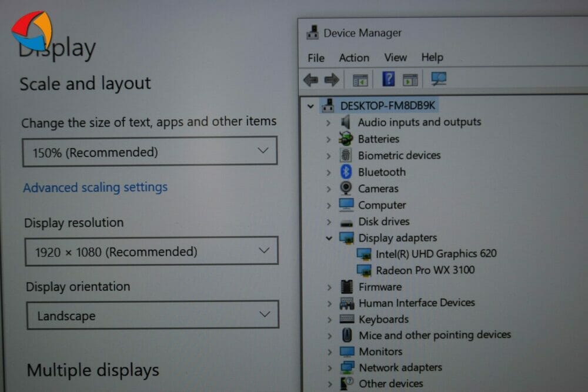Expand the Keyboards node

[x=329, y=320]
